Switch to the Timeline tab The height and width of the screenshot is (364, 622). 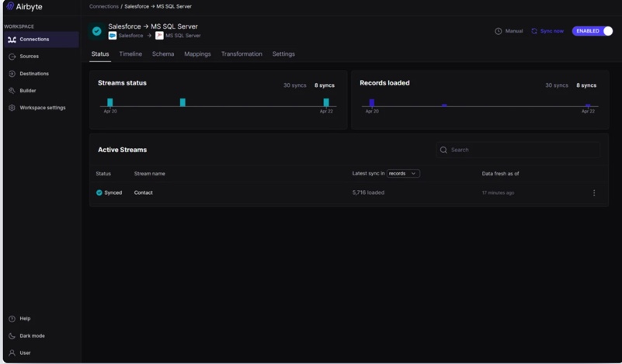(130, 54)
